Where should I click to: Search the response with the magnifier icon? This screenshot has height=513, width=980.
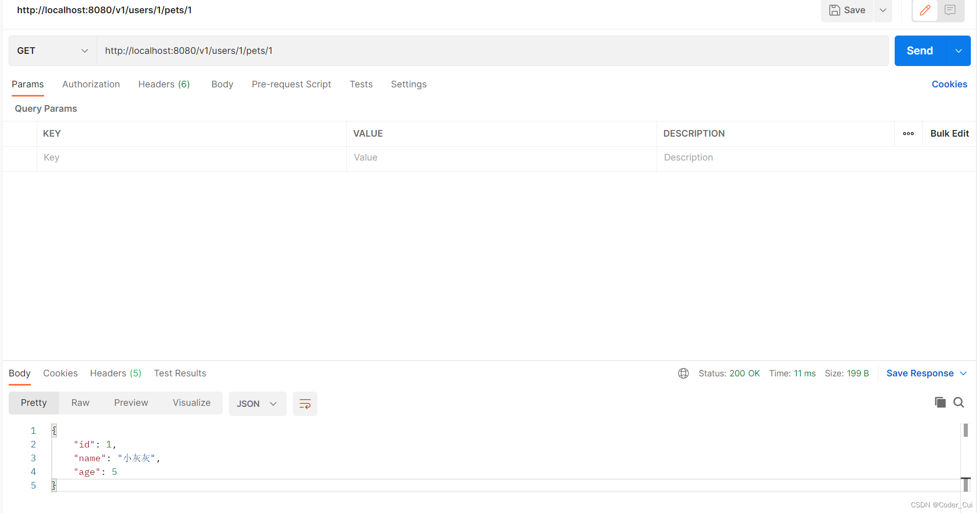pyautogui.click(x=959, y=402)
